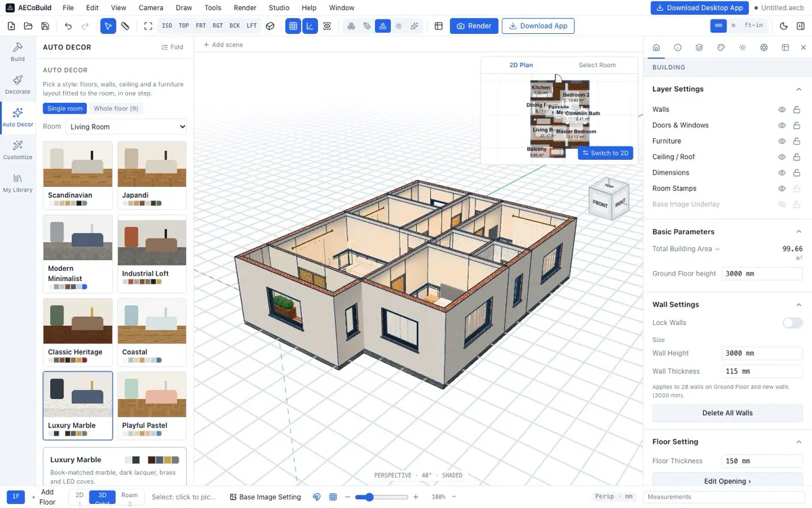Open the Tools menu
The width and height of the screenshot is (812, 508).
pos(212,7)
